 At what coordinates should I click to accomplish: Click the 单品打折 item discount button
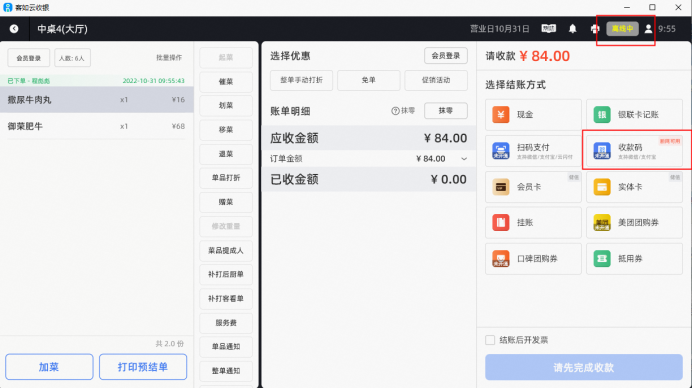pyautogui.click(x=226, y=178)
